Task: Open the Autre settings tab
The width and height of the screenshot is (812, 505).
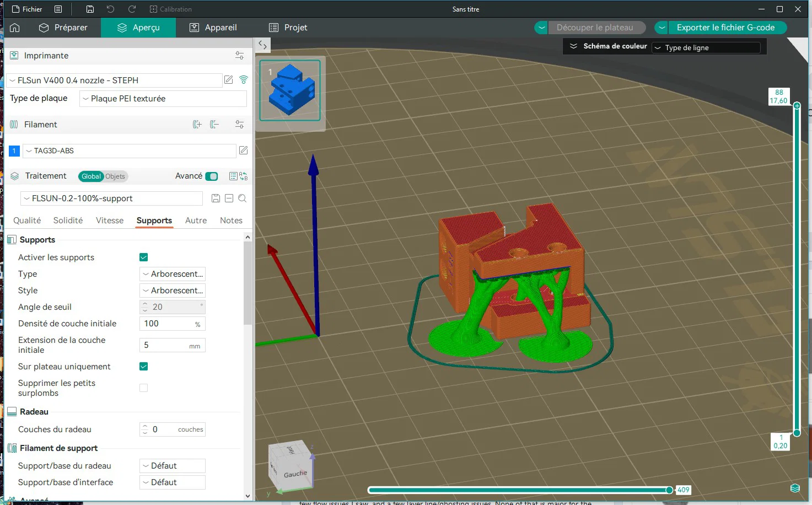Action: [196, 221]
